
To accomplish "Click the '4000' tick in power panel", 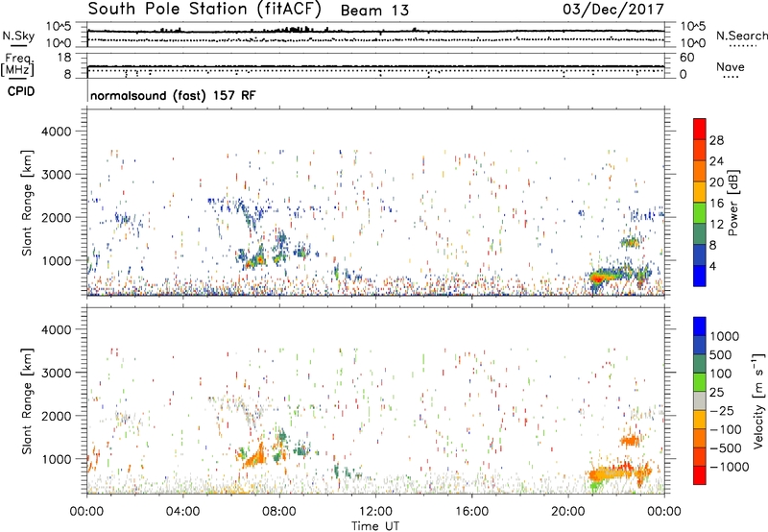I will 57,132.
